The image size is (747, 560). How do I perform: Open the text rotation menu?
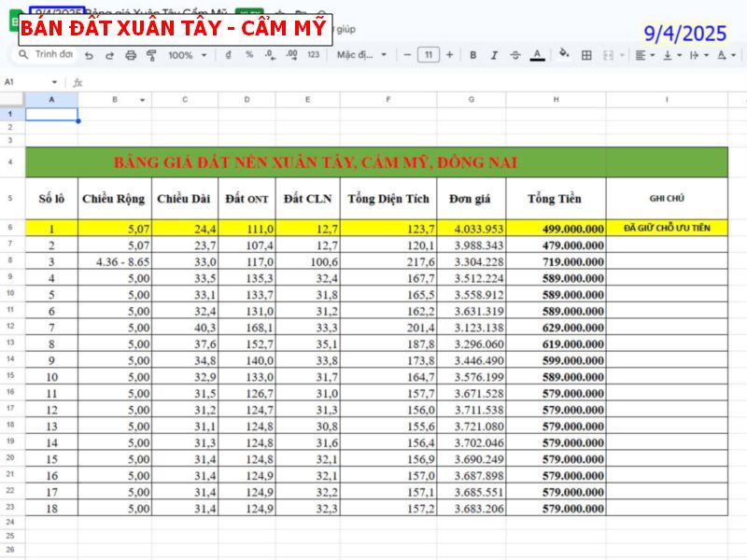726,55
